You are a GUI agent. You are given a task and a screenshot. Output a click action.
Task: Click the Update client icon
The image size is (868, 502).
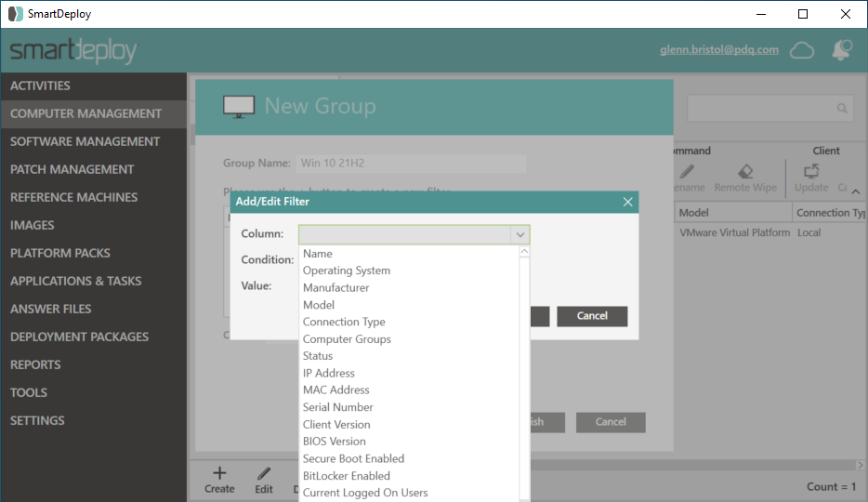coord(811,172)
